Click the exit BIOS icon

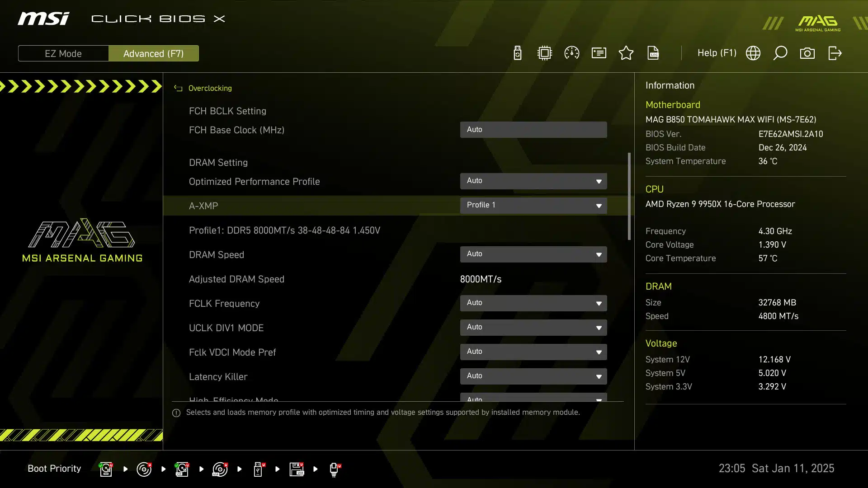835,53
